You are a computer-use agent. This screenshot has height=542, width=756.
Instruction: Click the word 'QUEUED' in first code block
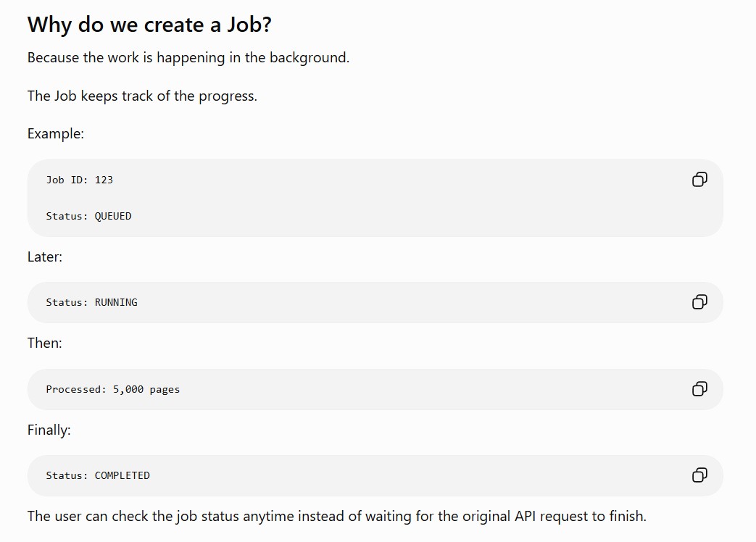(x=113, y=216)
